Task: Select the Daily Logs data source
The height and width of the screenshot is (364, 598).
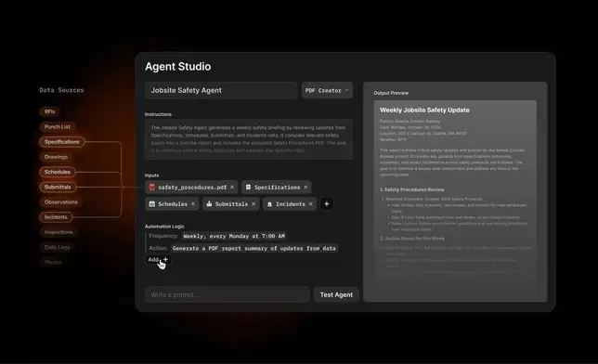Action: click(x=57, y=247)
